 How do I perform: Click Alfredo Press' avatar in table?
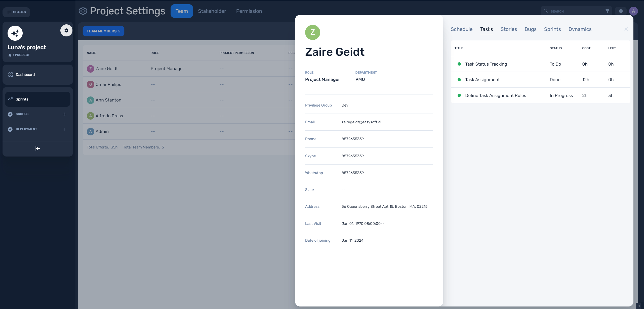click(x=91, y=116)
